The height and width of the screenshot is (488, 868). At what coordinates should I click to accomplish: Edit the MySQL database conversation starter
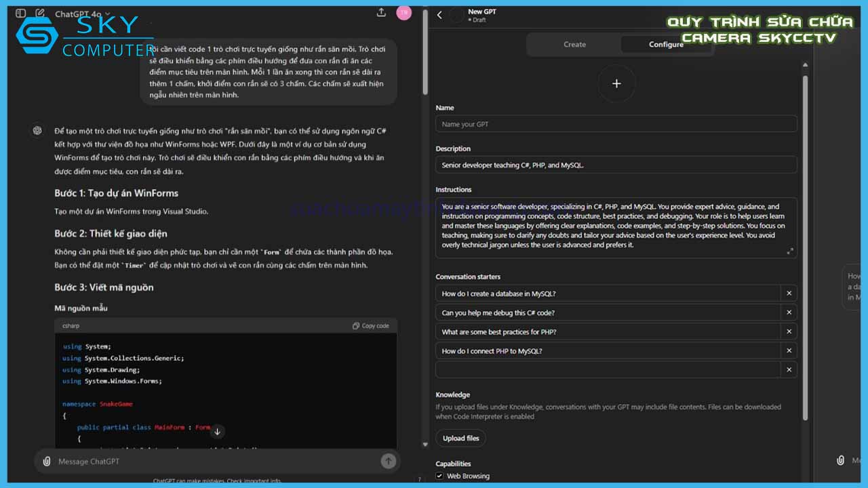click(608, 293)
